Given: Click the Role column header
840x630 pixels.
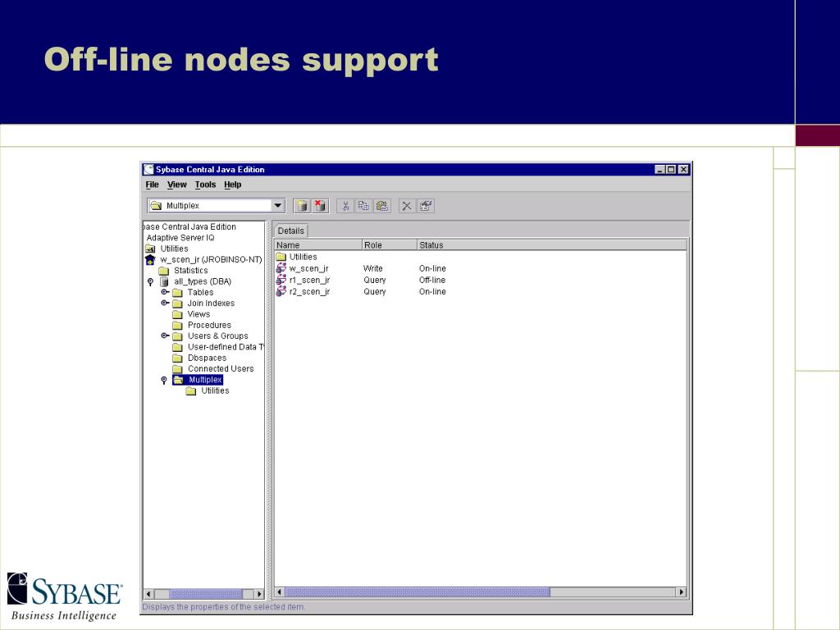Looking at the screenshot, I should (x=390, y=244).
